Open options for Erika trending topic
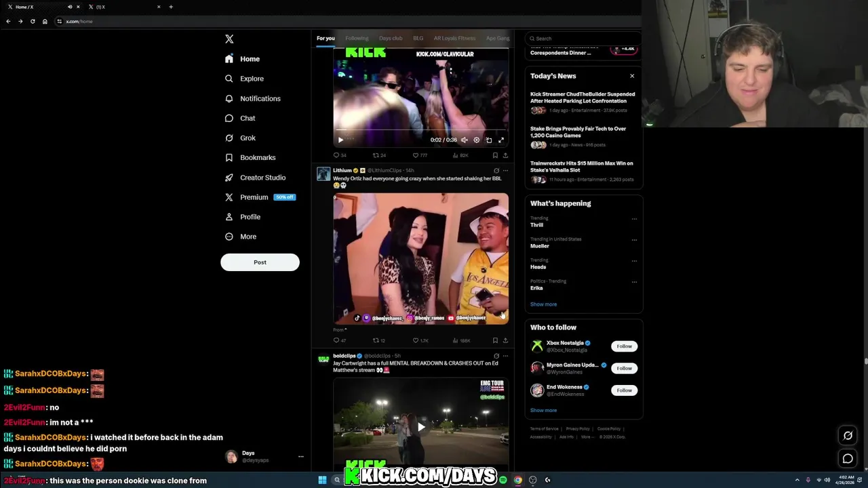This screenshot has width=868, height=488. (x=634, y=282)
